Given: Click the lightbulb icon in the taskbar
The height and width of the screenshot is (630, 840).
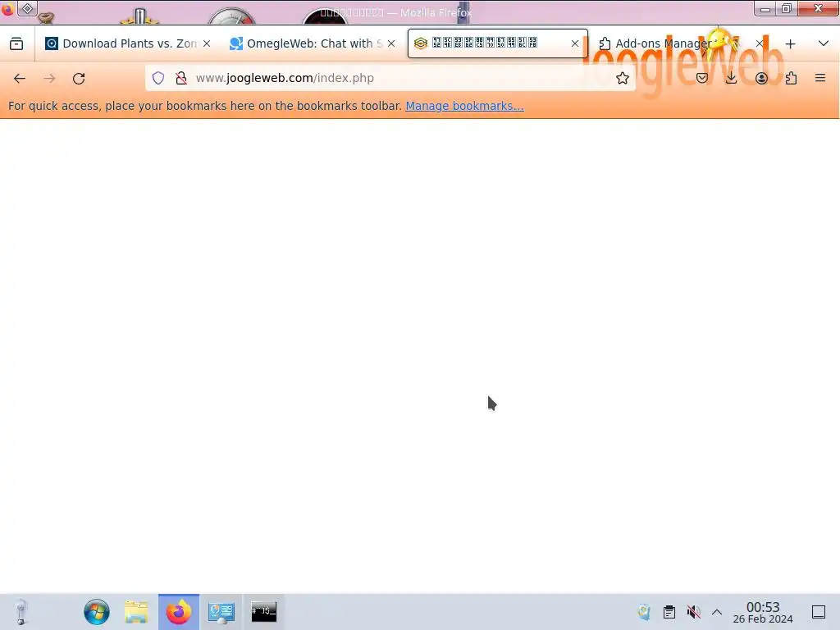Looking at the screenshot, I should pos(21,612).
